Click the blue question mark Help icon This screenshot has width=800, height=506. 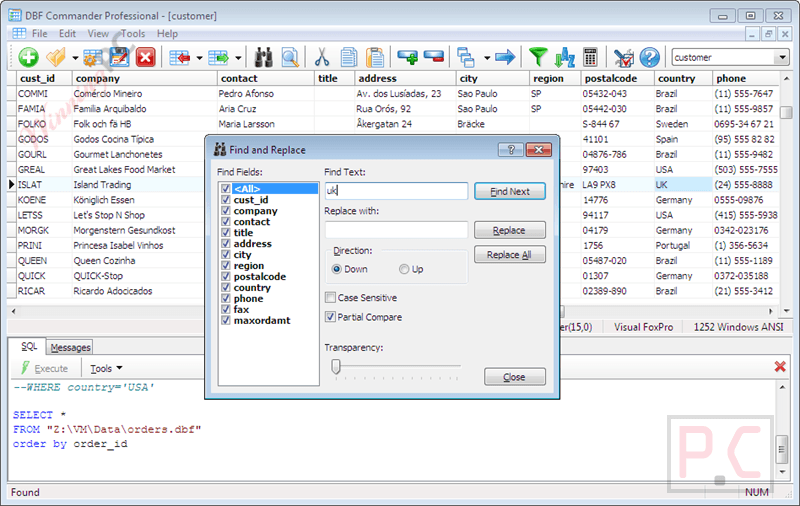click(x=649, y=58)
